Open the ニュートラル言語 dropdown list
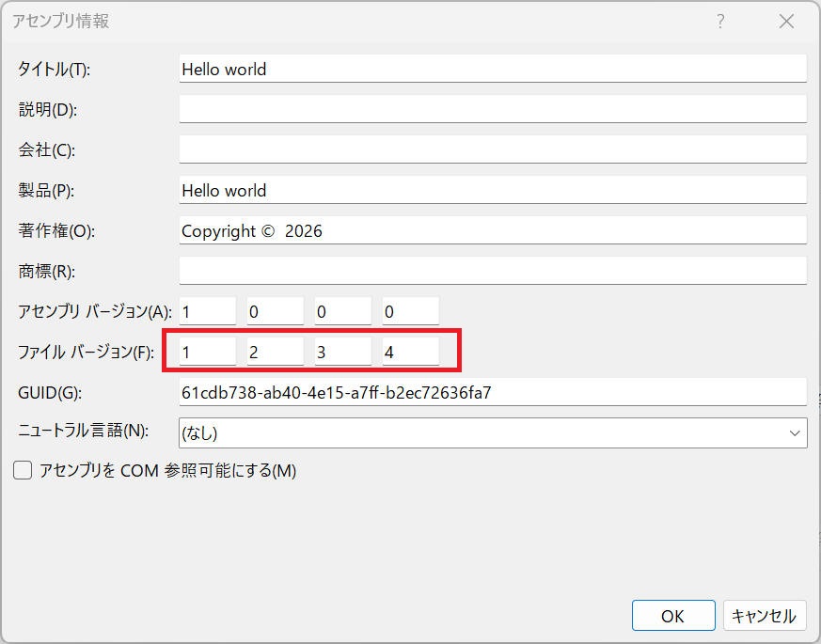 point(492,432)
